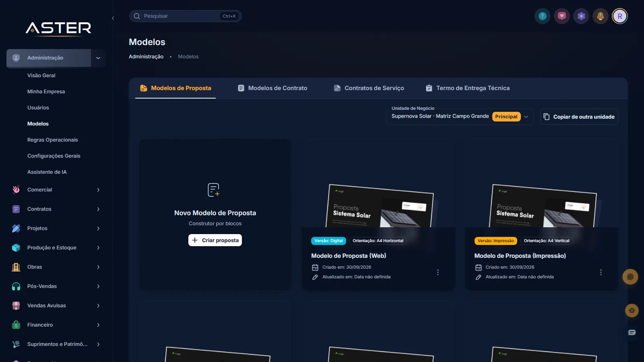Click the Criar proposta button

(x=215, y=240)
